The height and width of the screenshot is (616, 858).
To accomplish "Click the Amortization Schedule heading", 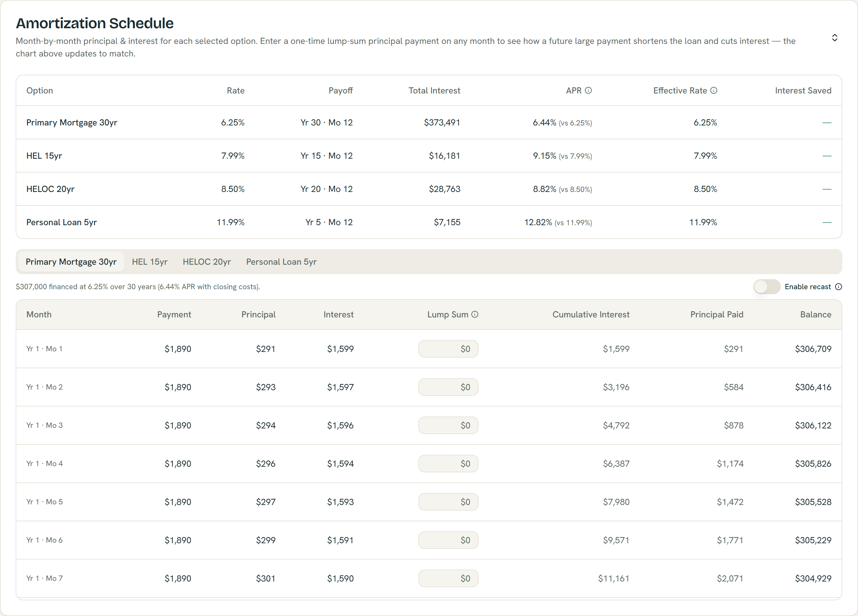I will click(x=95, y=24).
